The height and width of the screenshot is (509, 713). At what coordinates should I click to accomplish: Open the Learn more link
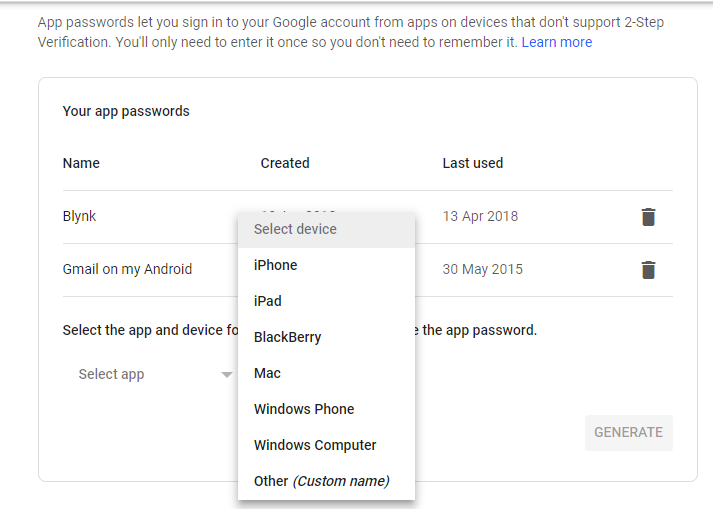click(x=557, y=42)
